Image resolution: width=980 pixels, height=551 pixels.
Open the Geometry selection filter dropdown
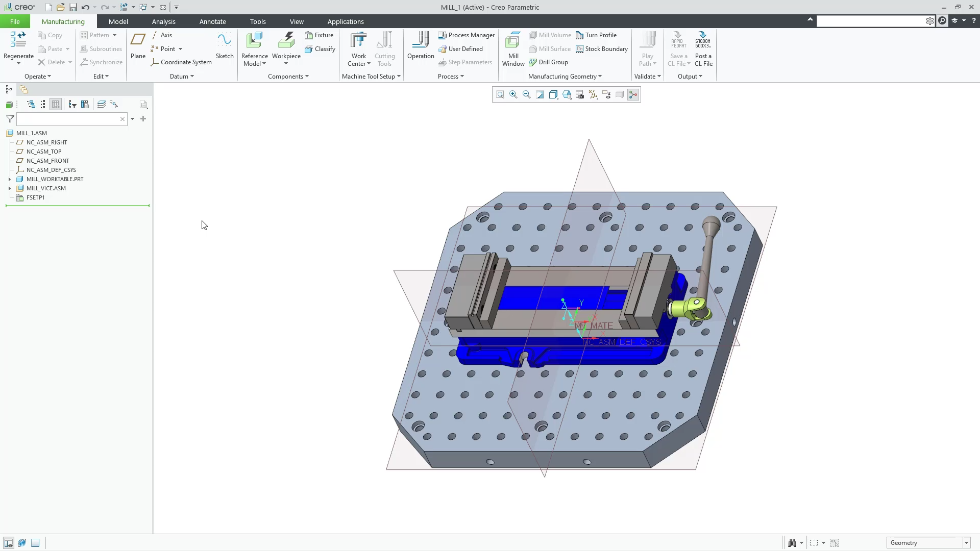[966, 543]
